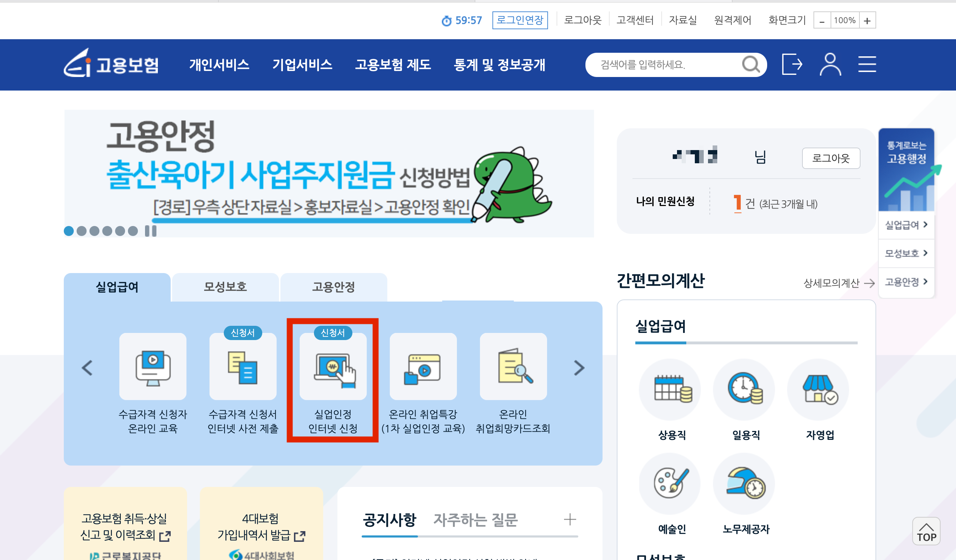Click the 로그인연장 button
The height and width of the screenshot is (560, 956).
pyautogui.click(x=520, y=20)
